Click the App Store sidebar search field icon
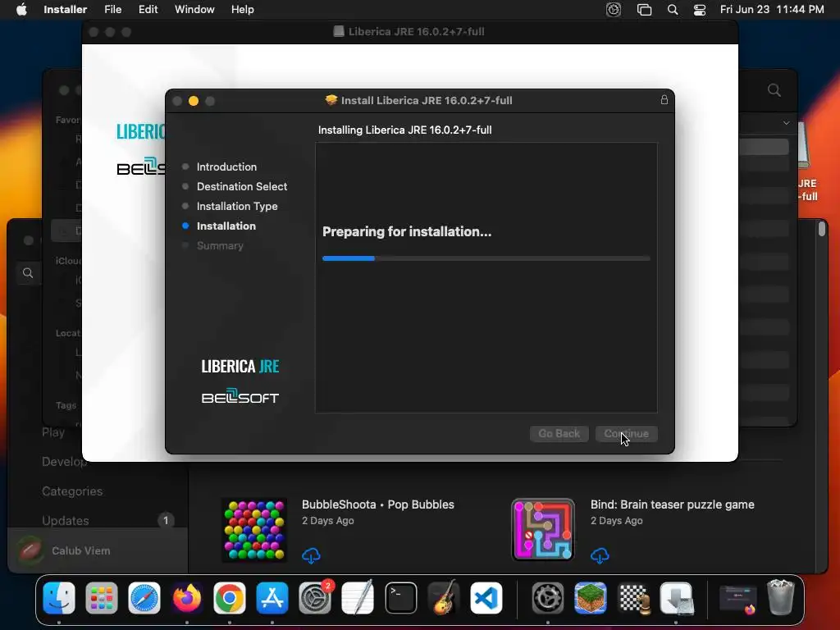The height and width of the screenshot is (630, 840). [x=28, y=273]
